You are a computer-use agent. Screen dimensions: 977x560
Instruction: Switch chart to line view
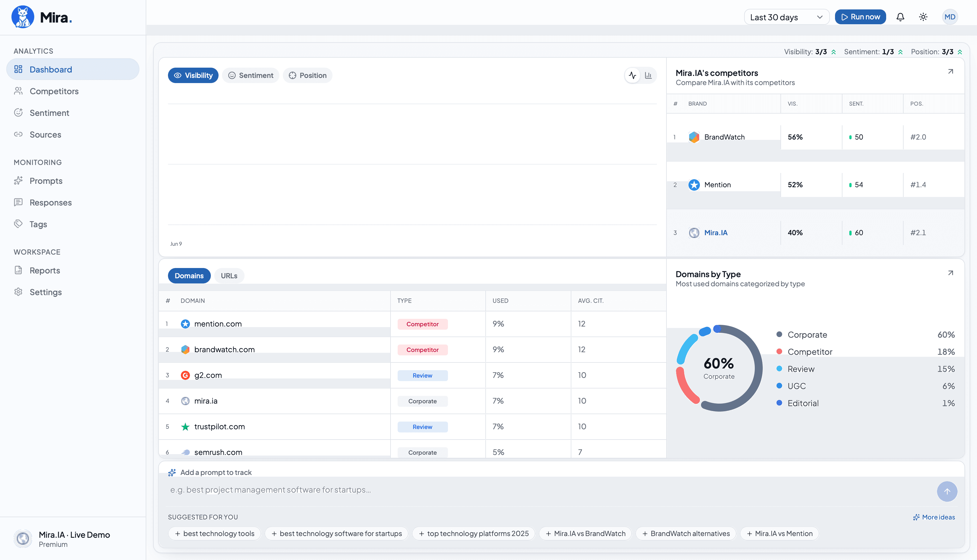[x=632, y=75]
